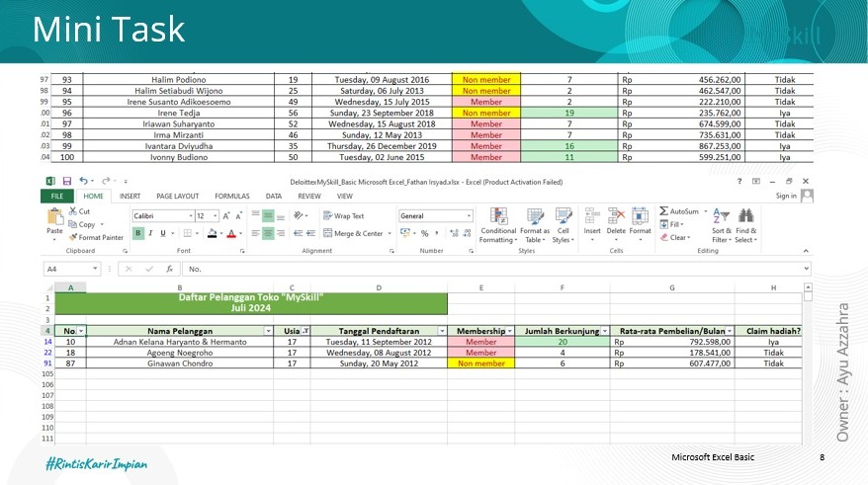Click the Decrease Decimal icon
The image size is (868, 485).
point(468,233)
